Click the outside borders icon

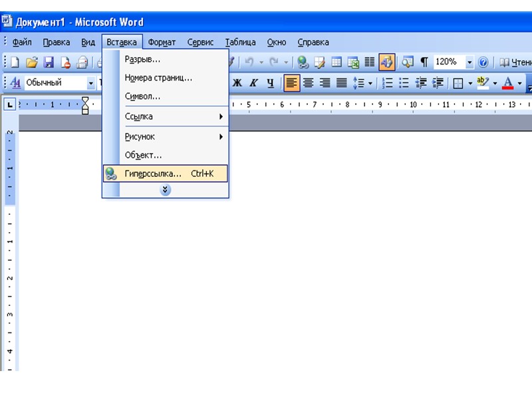pyautogui.click(x=458, y=82)
